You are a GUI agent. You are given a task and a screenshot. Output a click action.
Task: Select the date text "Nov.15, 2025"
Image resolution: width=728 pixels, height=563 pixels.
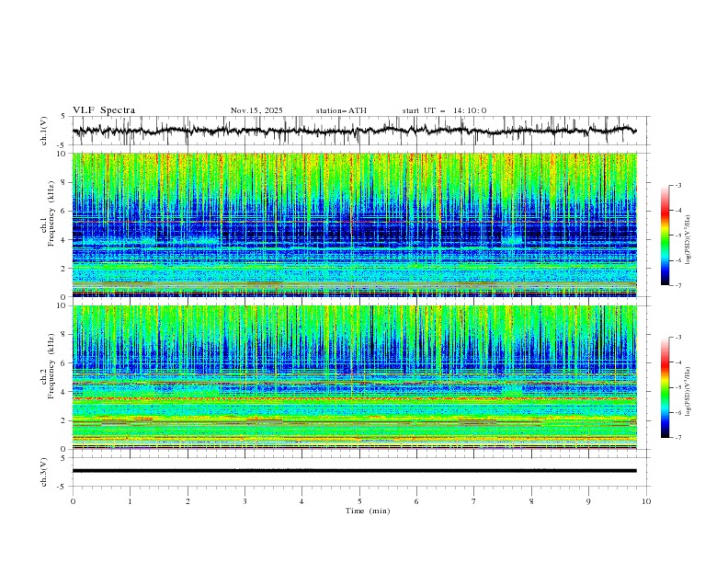(x=256, y=110)
